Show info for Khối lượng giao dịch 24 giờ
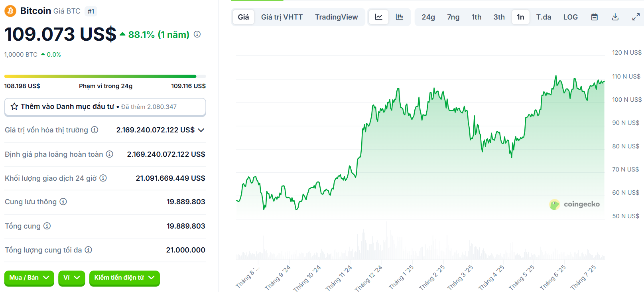The image size is (644, 292). coord(103,178)
